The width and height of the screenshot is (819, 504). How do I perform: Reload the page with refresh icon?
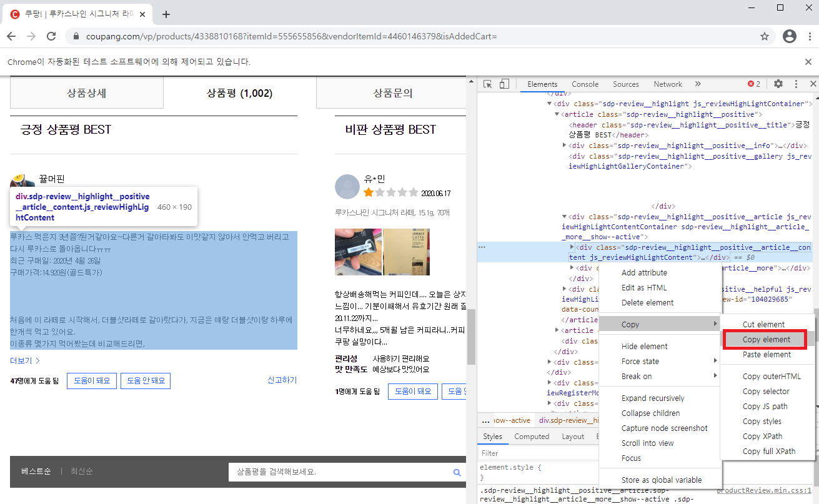coord(51,36)
